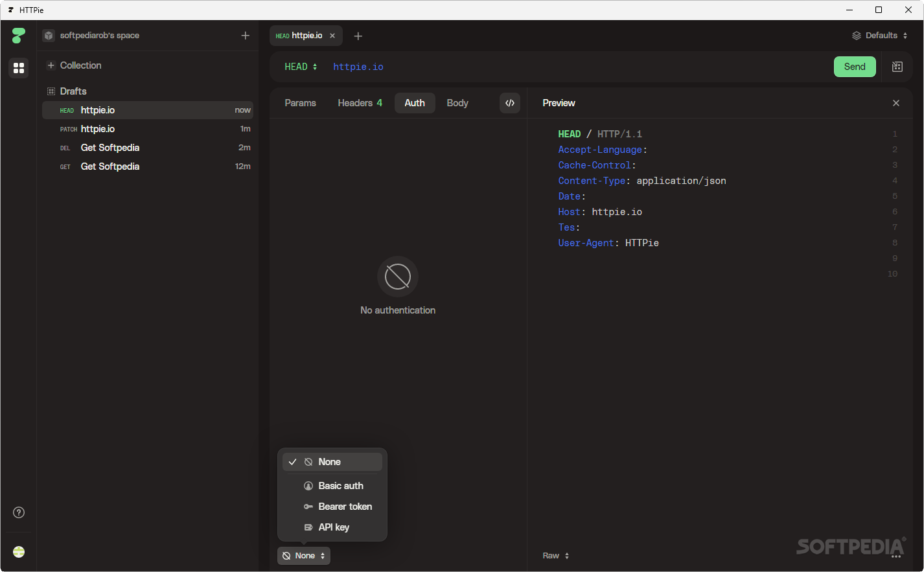Close the httpie.io request tab

click(x=332, y=36)
